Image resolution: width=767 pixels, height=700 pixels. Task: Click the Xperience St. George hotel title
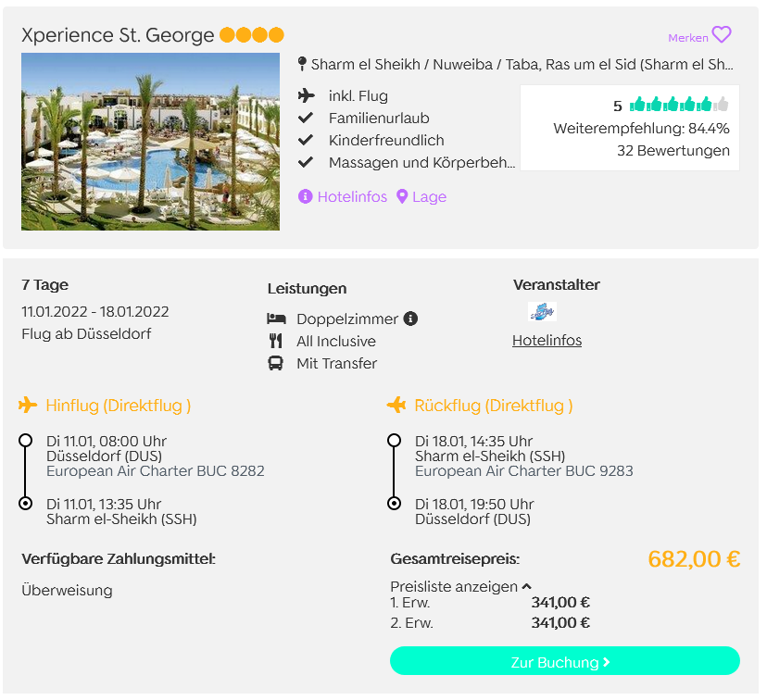pos(118,35)
